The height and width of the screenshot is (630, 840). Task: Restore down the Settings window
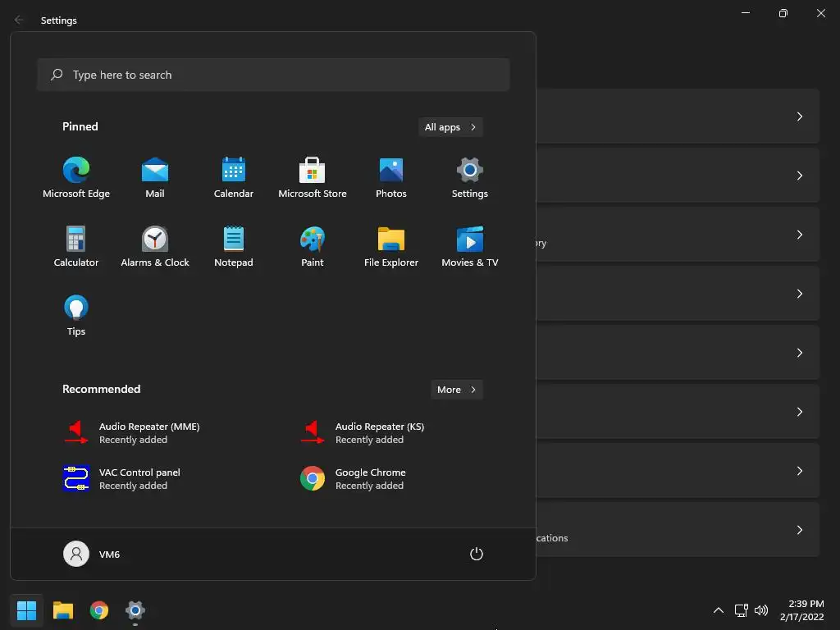click(x=783, y=13)
